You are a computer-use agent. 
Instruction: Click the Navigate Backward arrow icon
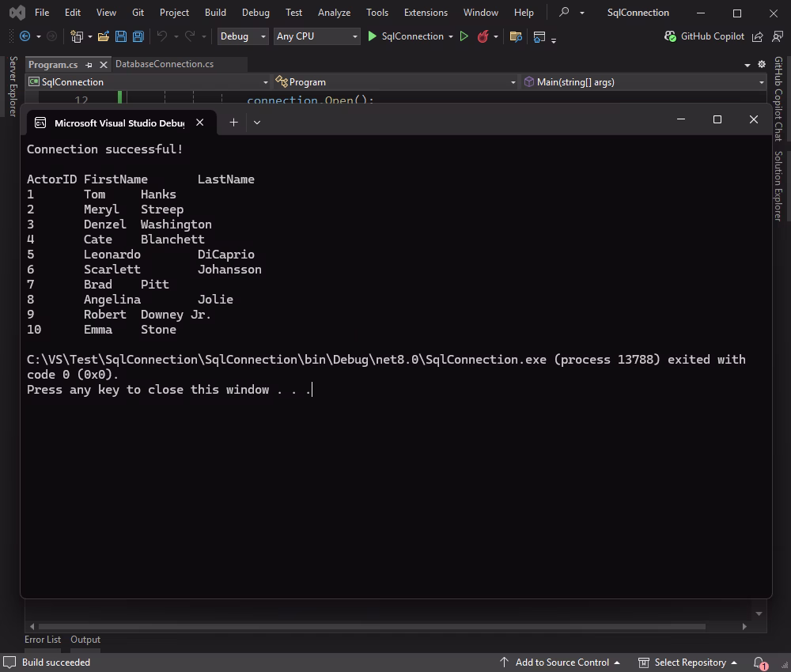(25, 36)
